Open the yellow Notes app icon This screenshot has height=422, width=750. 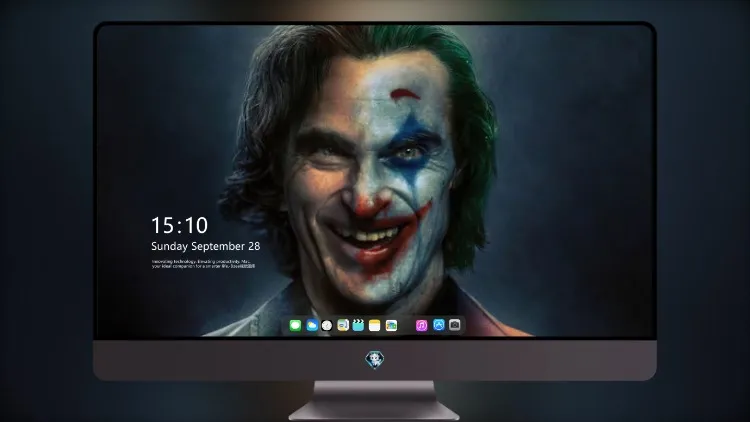tap(375, 325)
